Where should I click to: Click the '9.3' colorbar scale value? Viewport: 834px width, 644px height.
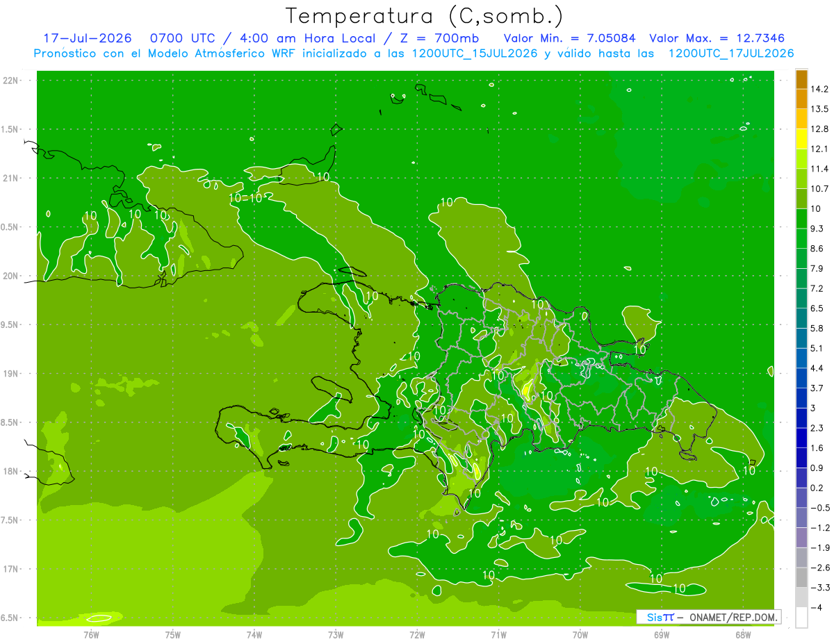pos(817,229)
